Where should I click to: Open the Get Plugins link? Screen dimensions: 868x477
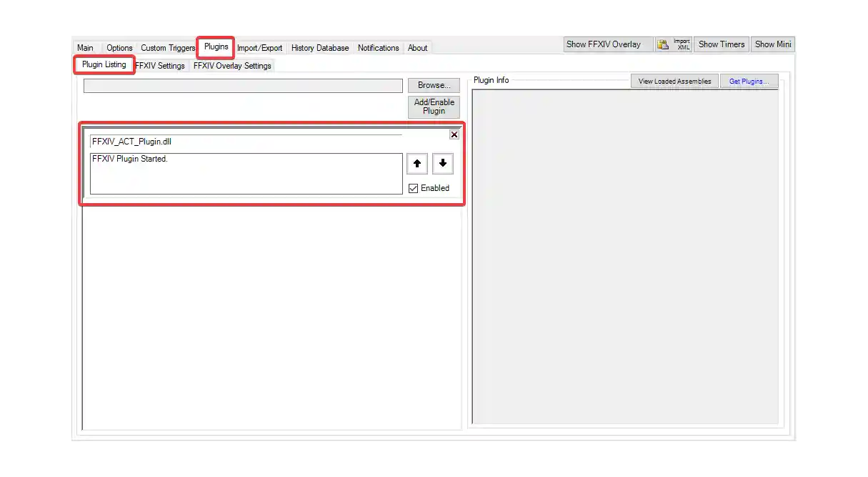pyautogui.click(x=749, y=81)
